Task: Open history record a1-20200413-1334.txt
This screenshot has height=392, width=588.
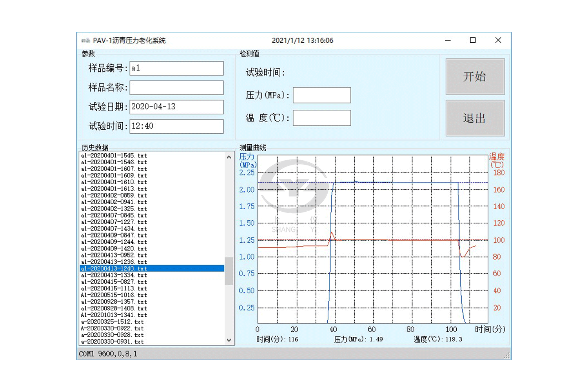Action: 114,275
